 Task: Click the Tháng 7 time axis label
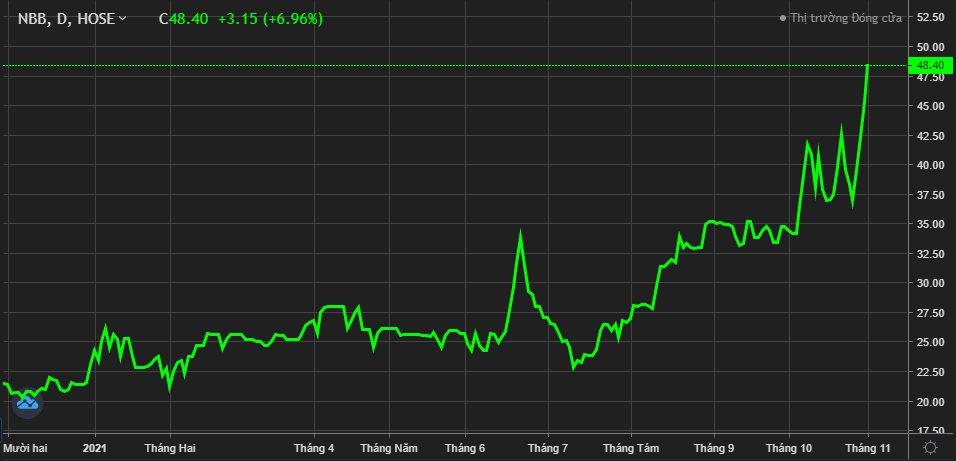pyautogui.click(x=548, y=448)
